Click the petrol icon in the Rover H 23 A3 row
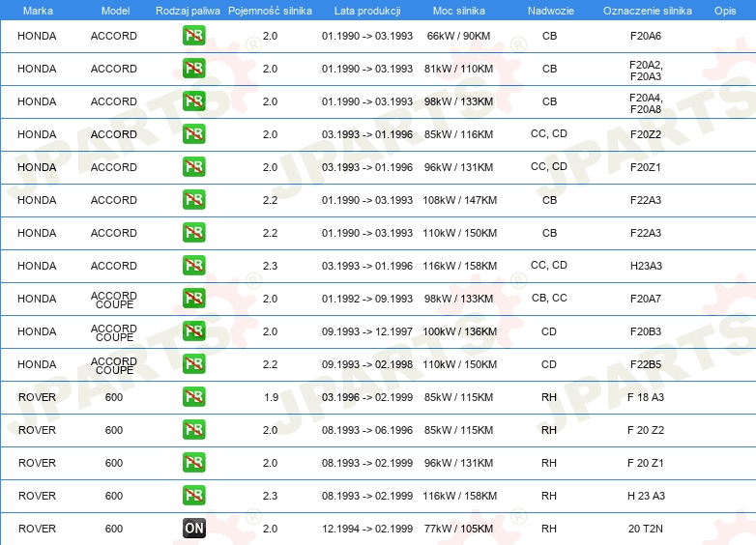The width and height of the screenshot is (756, 545). click(x=193, y=496)
